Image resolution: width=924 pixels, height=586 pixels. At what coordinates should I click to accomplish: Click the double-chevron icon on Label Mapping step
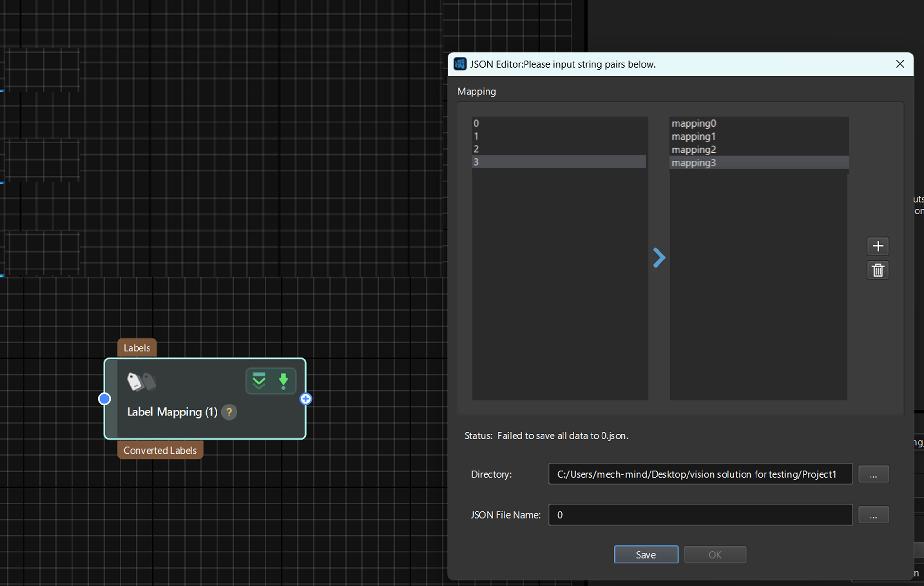tap(259, 381)
